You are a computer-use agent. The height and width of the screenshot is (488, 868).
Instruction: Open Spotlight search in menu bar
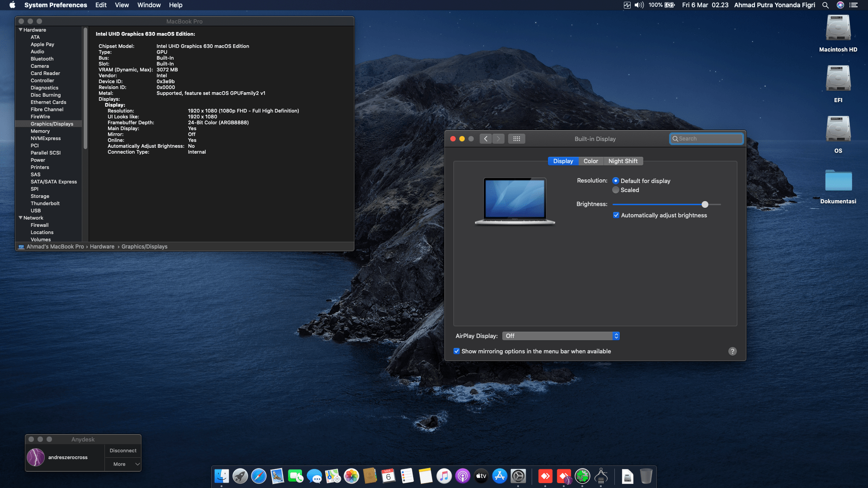(x=826, y=5)
